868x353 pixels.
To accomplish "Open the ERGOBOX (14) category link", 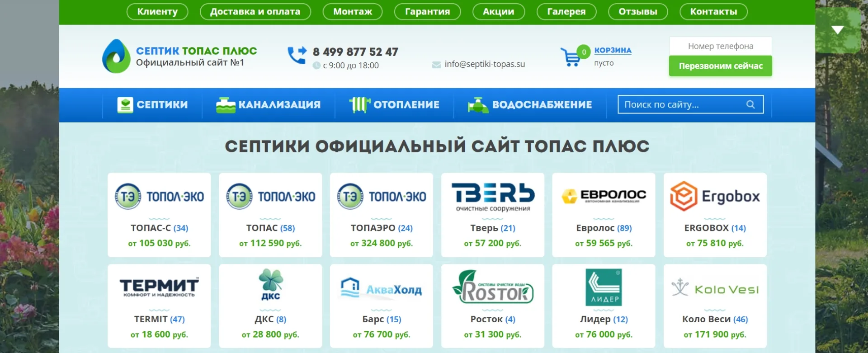I will tap(715, 228).
